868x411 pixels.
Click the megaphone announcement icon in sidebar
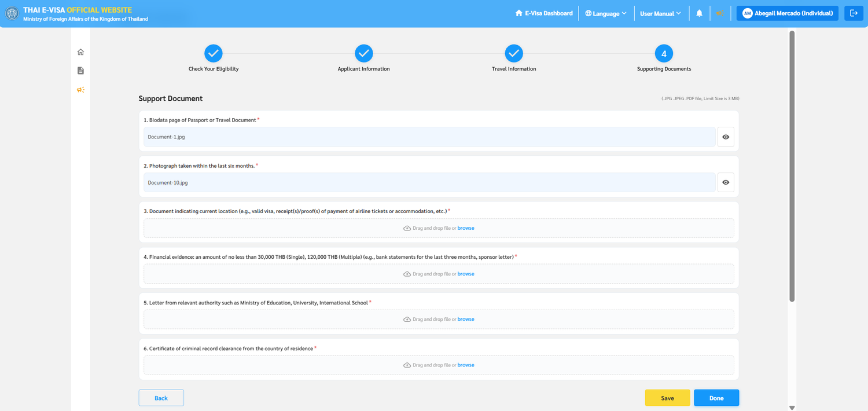pos(80,90)
